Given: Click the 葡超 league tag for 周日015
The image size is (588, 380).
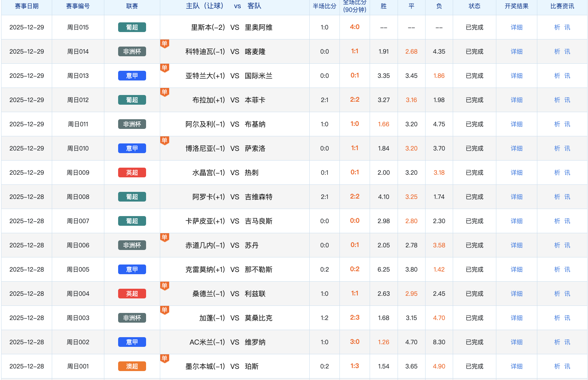Looking at the screenshot, I should 132,27.
